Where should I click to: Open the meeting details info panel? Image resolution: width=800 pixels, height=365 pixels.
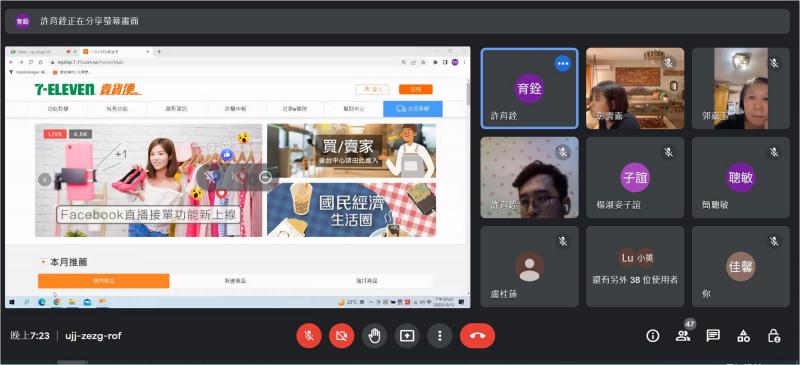coord(653,335)
